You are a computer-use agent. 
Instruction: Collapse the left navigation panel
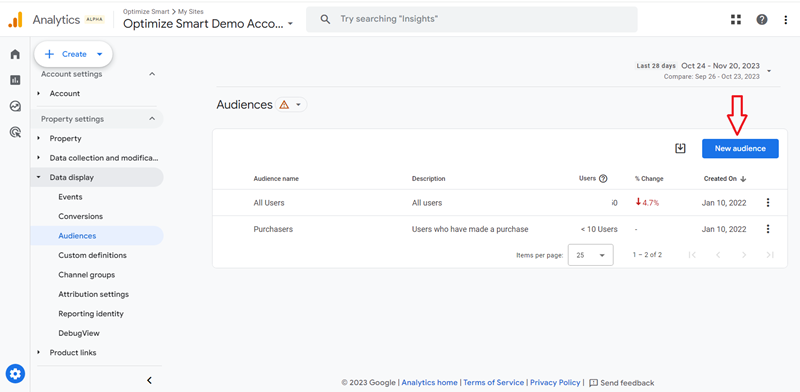149,380
